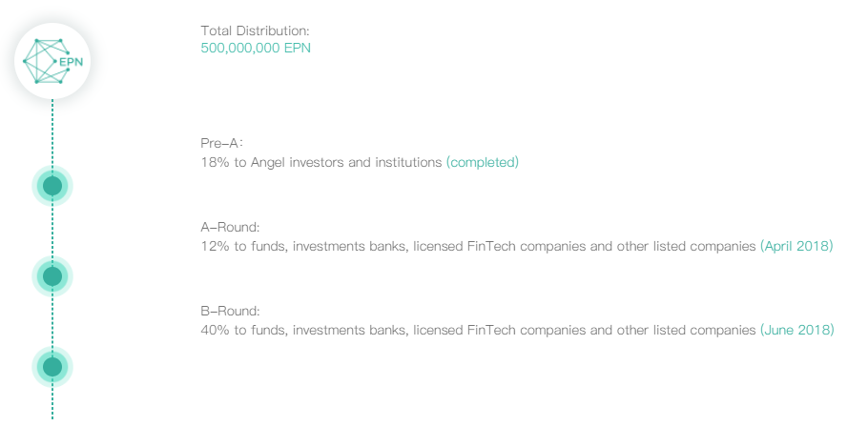Click the 500,000,000 EPN amount

pyautogui.click(x=256, y=48)
